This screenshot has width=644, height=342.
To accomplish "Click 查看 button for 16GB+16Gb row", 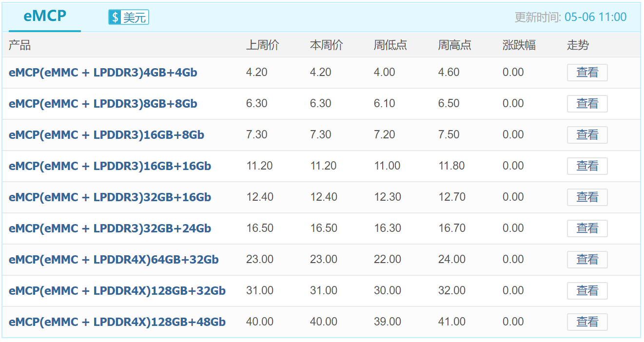I will pyautogui.click(x=587, y=166).
